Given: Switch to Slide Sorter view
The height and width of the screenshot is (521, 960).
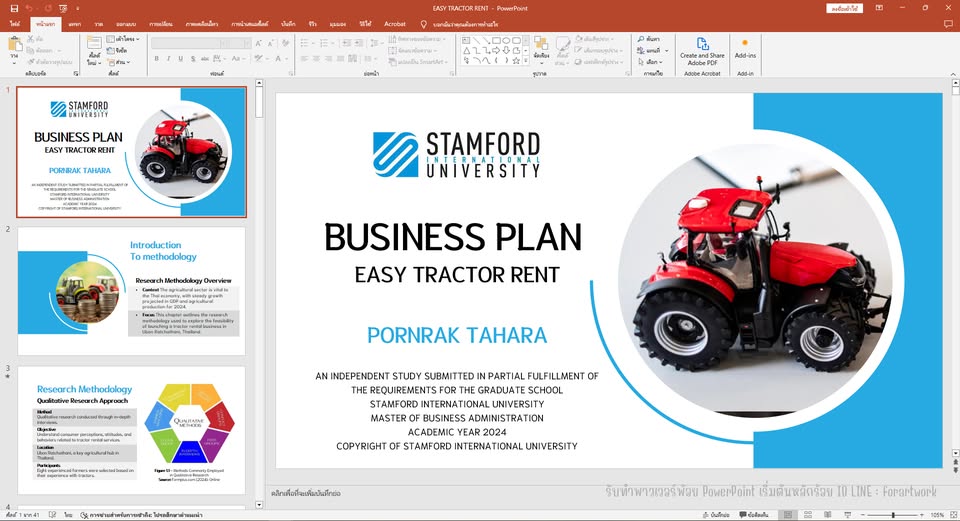Looking at the screenshot, I should 808,515.
